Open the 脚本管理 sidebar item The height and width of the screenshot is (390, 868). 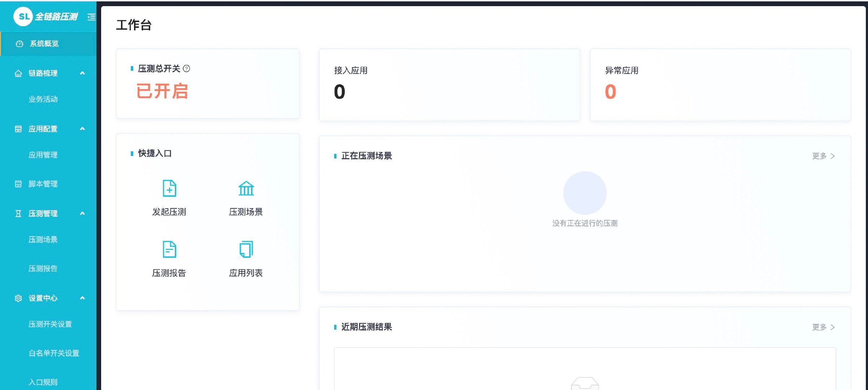coord(43,184)
